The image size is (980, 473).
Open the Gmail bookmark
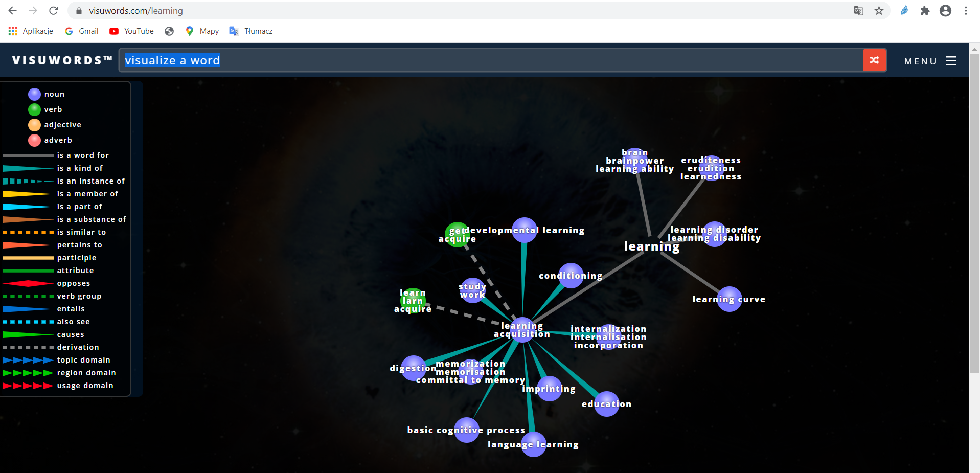(82, 31)
